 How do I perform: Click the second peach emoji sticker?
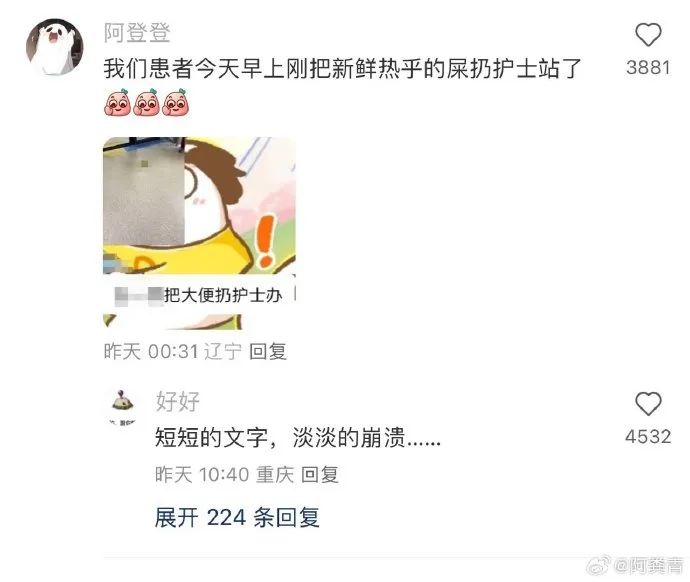pyautogui.click(x=147, y=102)
